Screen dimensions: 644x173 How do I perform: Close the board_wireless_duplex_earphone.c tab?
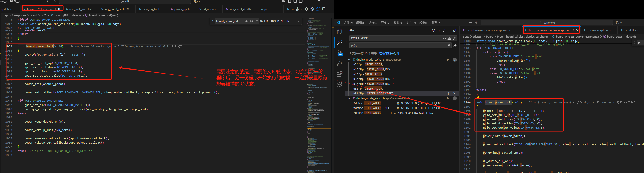[x=577, y=30]
